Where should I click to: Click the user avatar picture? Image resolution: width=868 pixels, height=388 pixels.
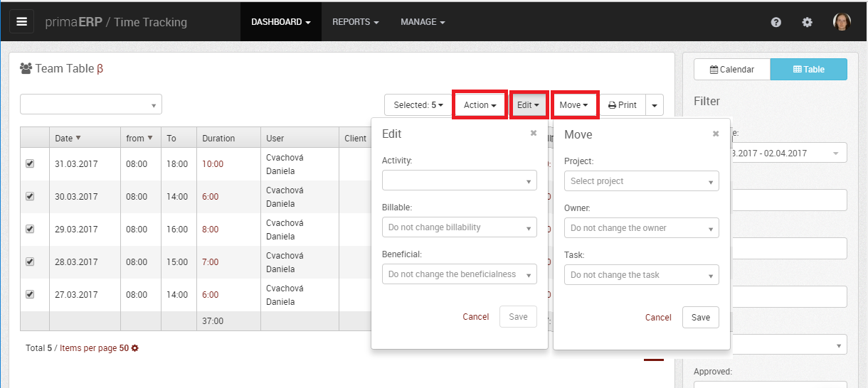(x=842, y=21)
